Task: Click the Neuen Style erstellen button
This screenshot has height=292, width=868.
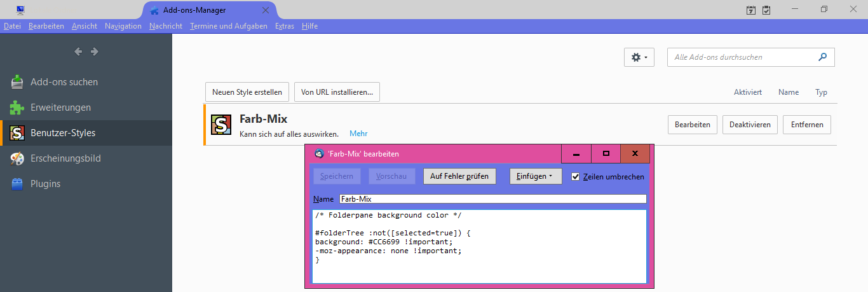Action: click(247, 92)
